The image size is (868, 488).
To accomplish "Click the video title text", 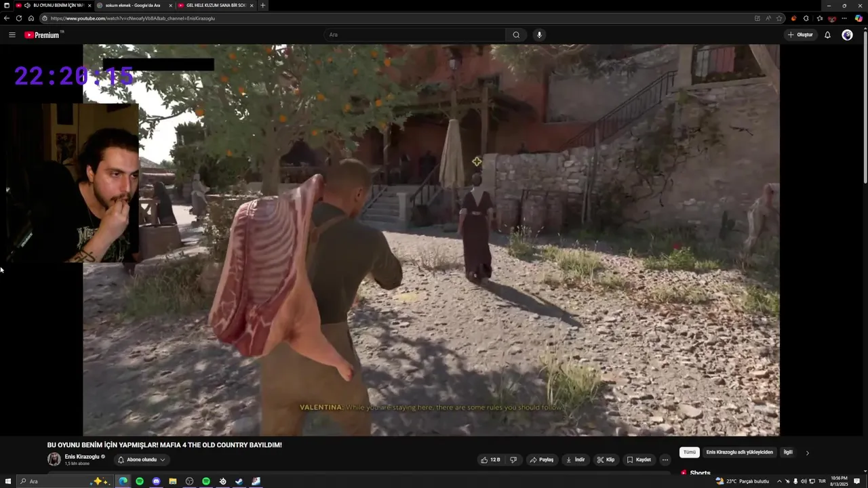I will [x=164, y=445].
